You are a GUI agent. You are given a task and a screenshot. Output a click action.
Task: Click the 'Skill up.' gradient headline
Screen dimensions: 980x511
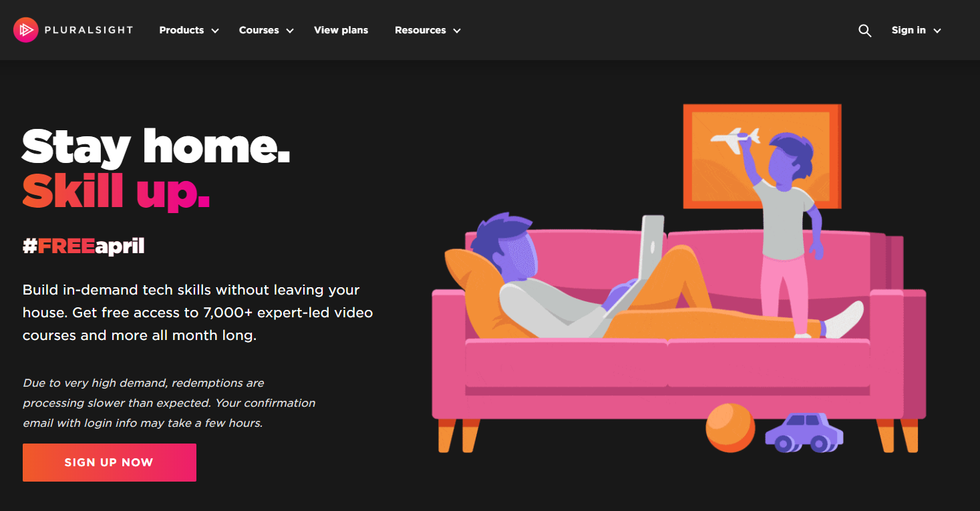pyautogui.click(x=116, y=192)
